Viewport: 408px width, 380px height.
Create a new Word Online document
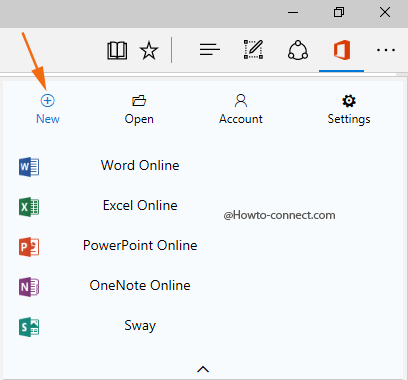(x=140, y=165)
